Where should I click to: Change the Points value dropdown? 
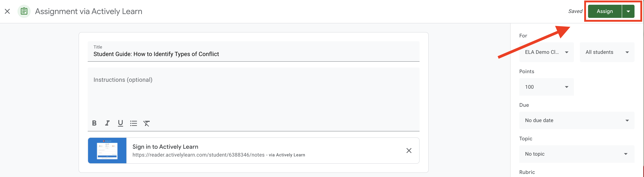546,87
